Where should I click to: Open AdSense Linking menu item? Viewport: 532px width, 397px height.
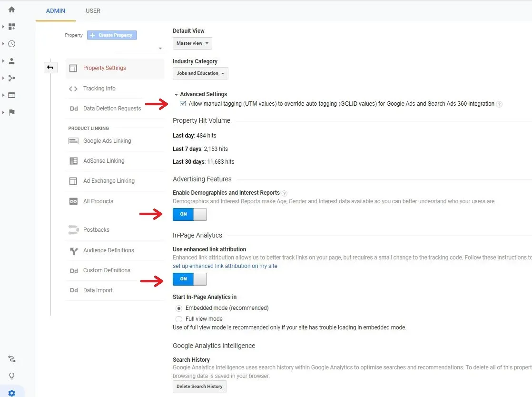[115, 161]
